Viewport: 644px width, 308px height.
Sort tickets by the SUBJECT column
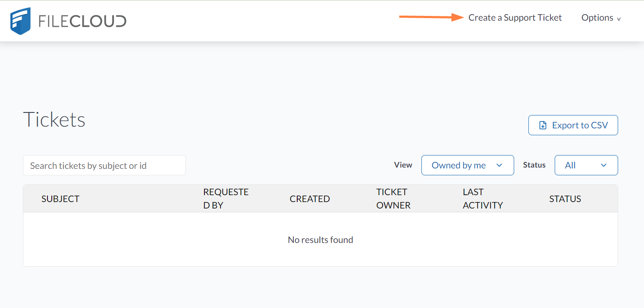coord(60,199)
